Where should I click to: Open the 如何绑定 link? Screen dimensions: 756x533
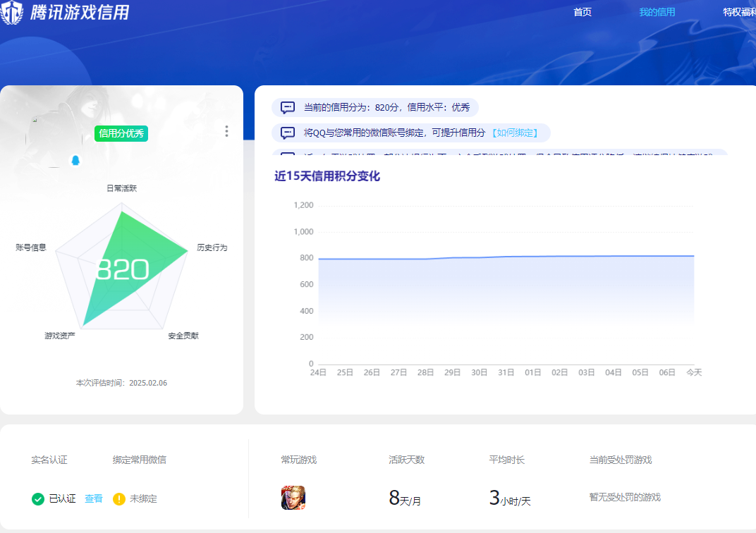(x=514, y=133)
